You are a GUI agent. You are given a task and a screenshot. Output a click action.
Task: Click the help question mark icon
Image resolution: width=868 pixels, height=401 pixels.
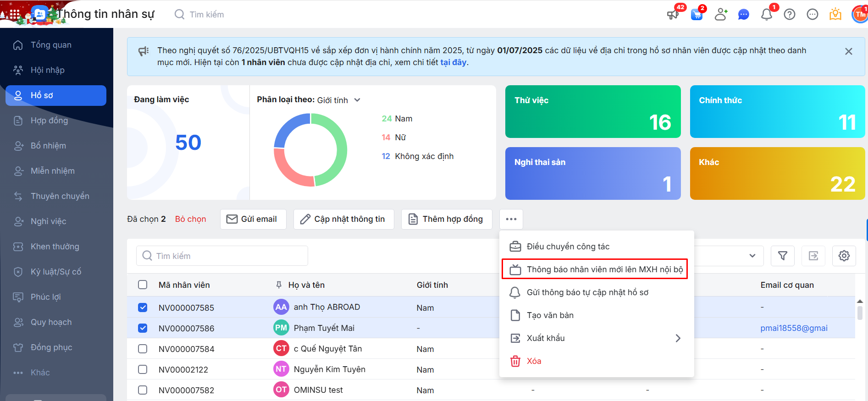pos(789,15)
